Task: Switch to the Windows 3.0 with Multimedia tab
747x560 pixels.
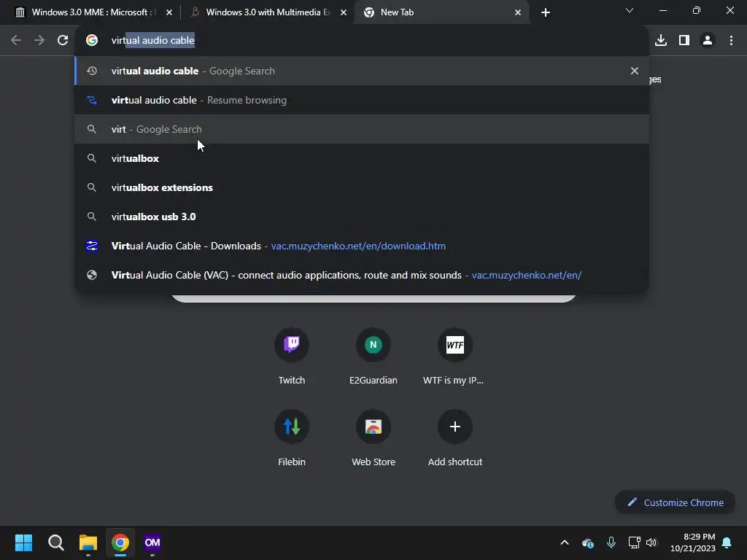Action: (268, 12)
